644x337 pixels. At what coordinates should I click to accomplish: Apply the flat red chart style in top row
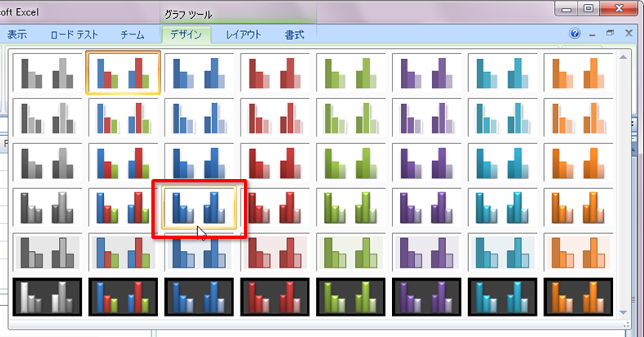[x=275, y=73]
